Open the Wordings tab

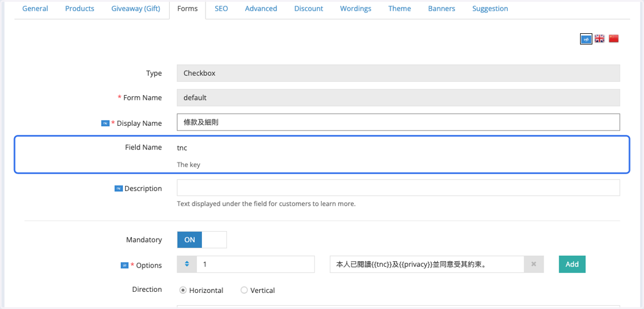pyautogui.click(x=356, y=9)
